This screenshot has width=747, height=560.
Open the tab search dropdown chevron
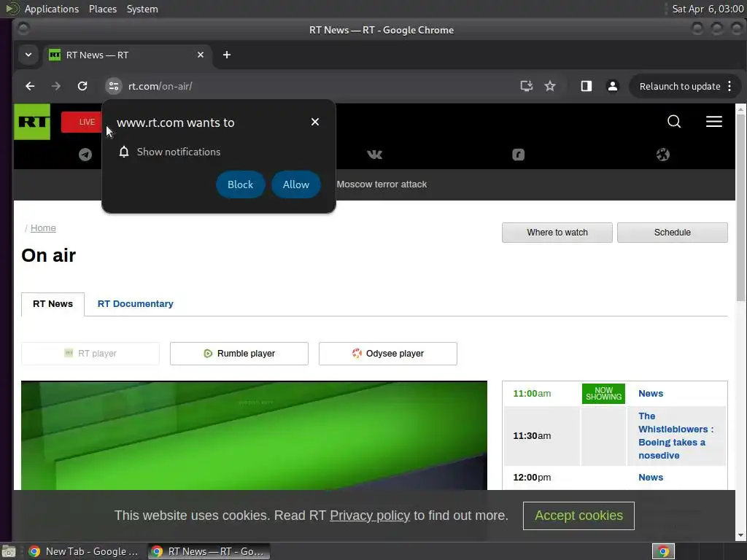click(x=28, y=55)
